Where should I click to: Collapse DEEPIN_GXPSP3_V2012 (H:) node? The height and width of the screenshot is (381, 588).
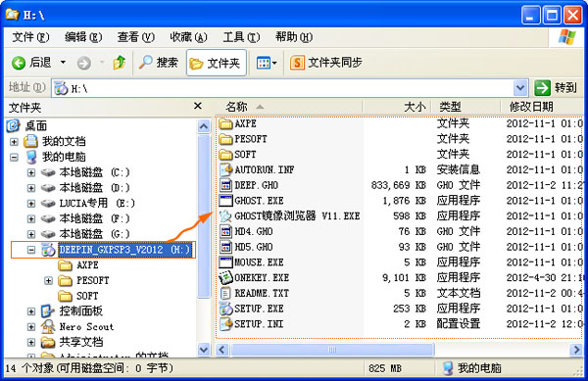click(31, 250)
